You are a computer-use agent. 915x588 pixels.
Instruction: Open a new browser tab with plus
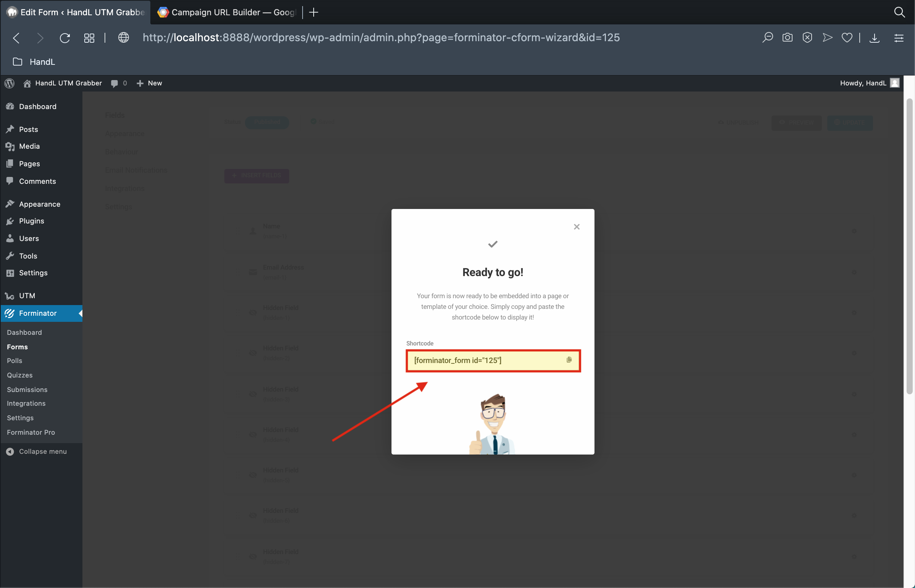tap(314, 12)
